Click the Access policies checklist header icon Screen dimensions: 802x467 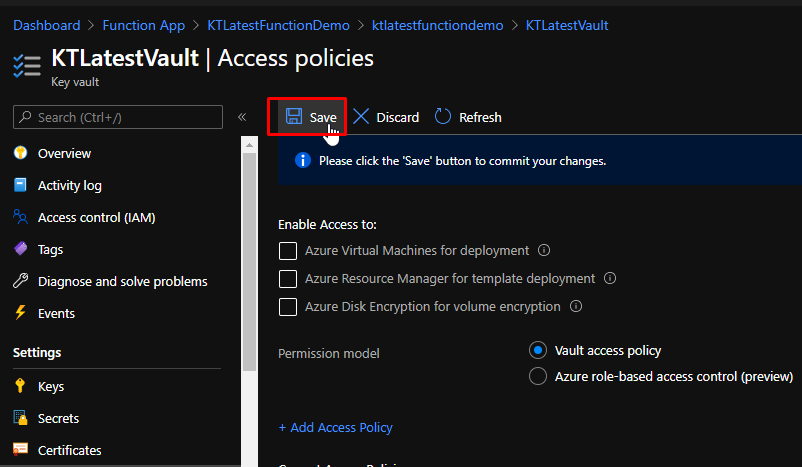click(x=27, y=66)
